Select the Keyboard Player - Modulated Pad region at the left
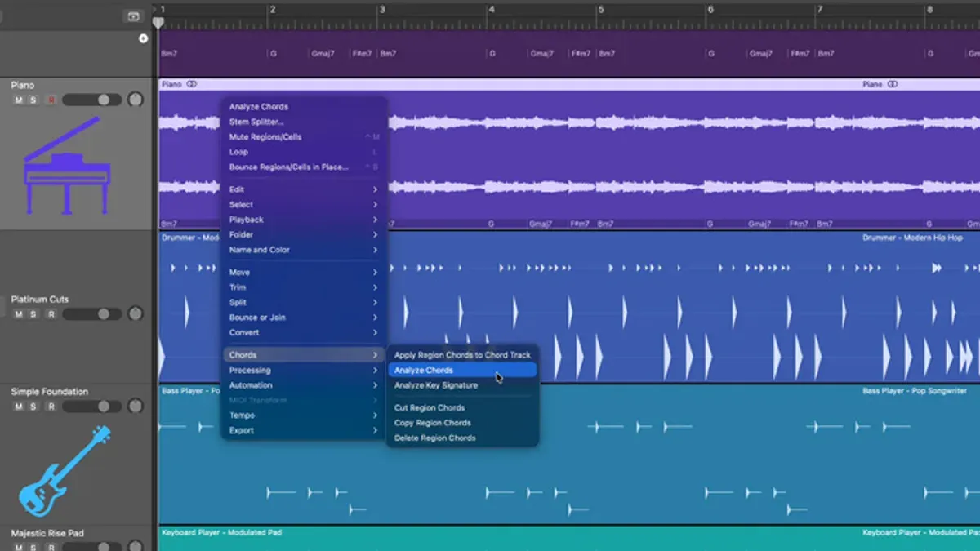The width and height of the screenshot is (980, 551). (x=221, y=532)
